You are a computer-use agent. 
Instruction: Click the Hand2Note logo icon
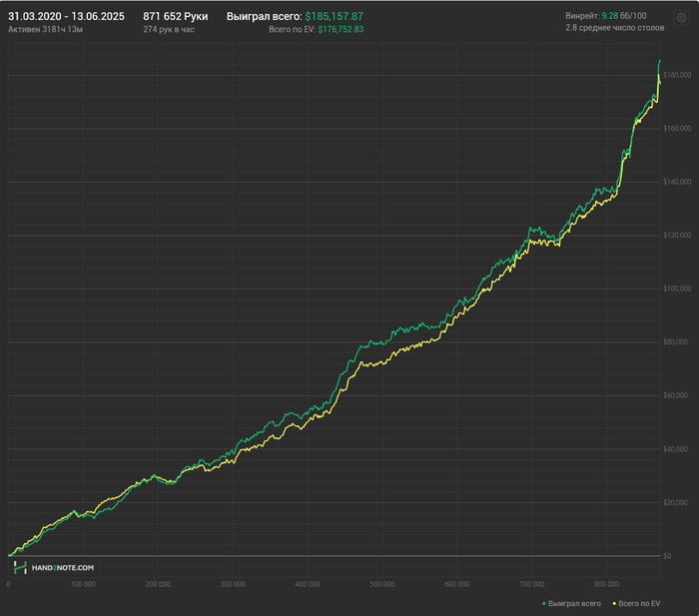point(20,567)
